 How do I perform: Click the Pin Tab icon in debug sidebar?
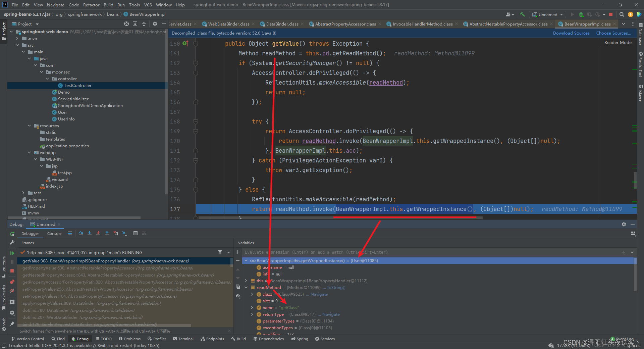click(12, 323)
